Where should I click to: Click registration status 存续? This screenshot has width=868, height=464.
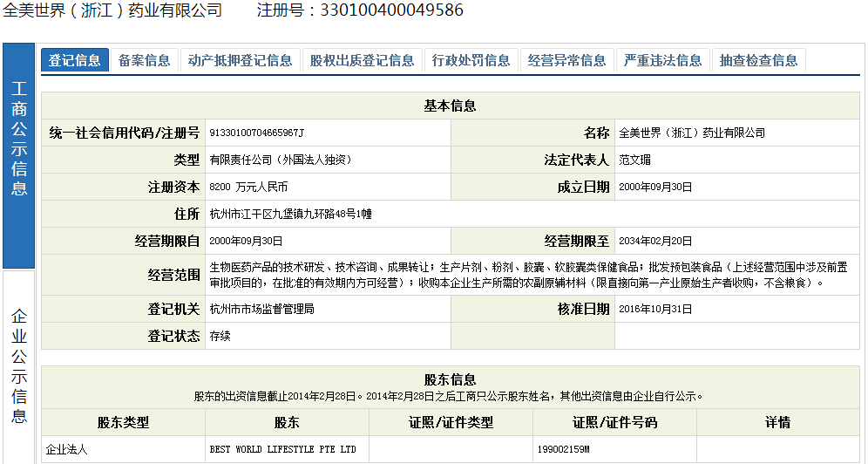tap(220, 336)
